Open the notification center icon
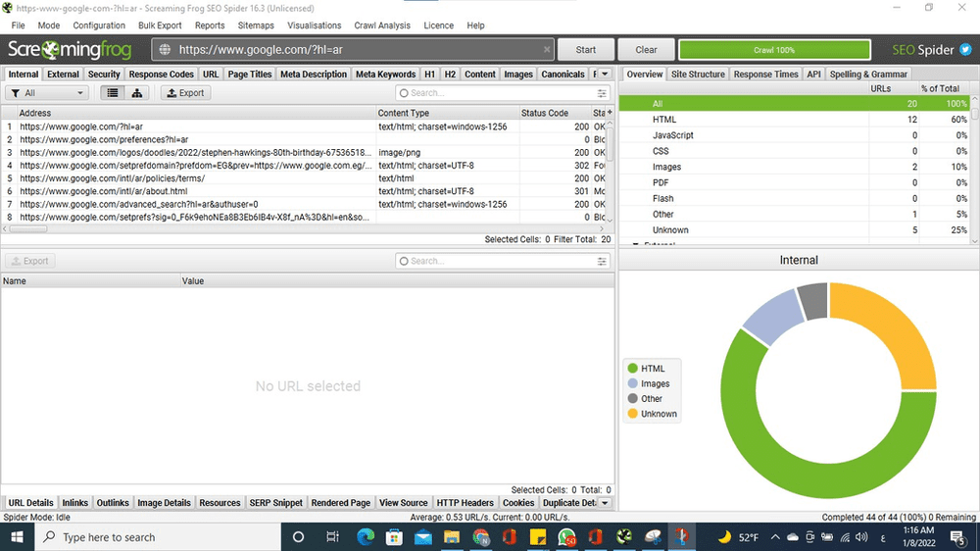 (x=958, y=536)
